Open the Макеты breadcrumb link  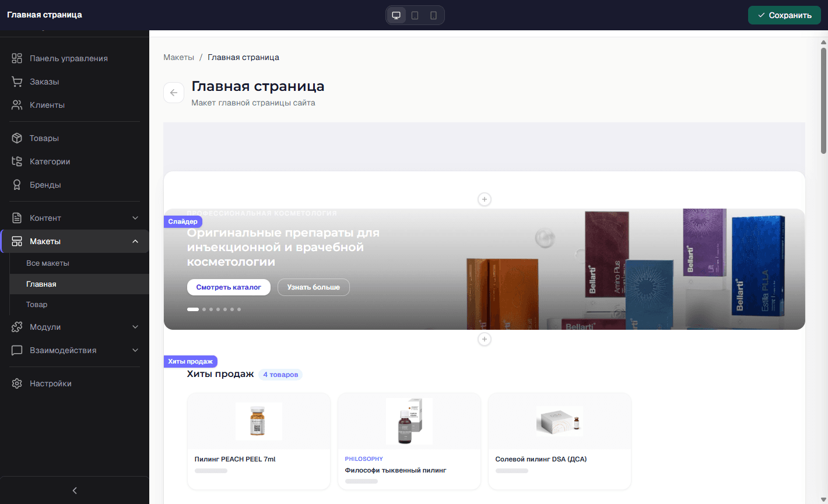pos(179,57)
